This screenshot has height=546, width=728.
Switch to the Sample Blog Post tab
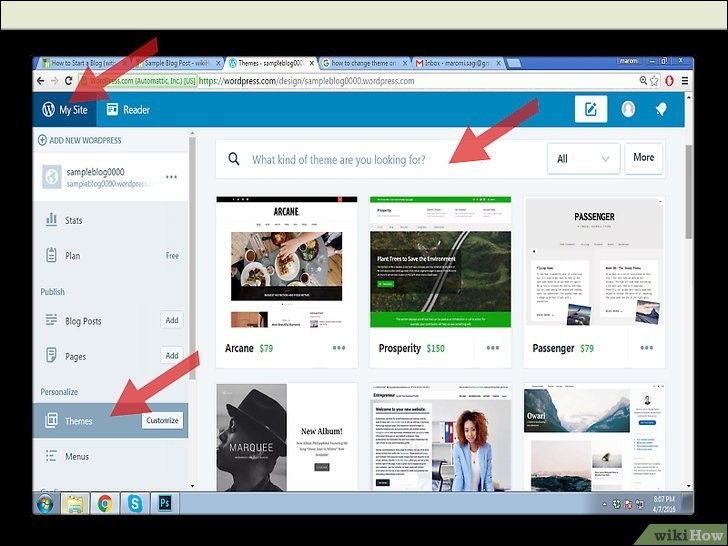point(176,63)
